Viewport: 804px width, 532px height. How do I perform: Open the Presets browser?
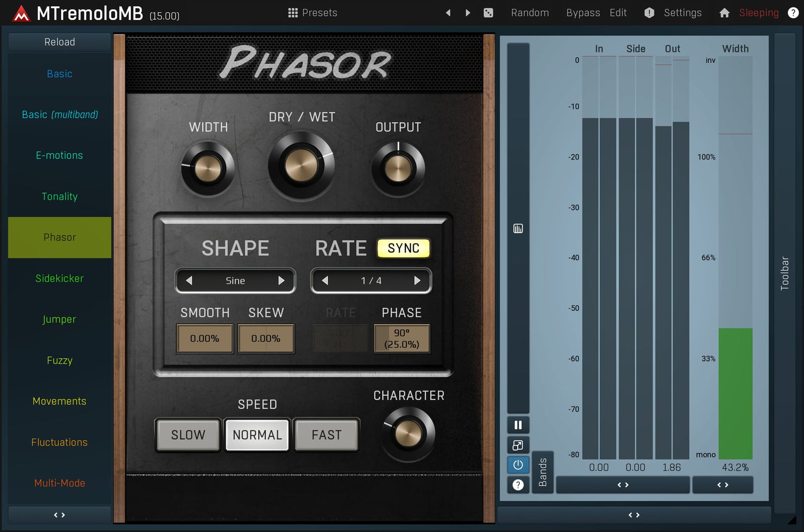pyautogui.click(x=313, y=13)
